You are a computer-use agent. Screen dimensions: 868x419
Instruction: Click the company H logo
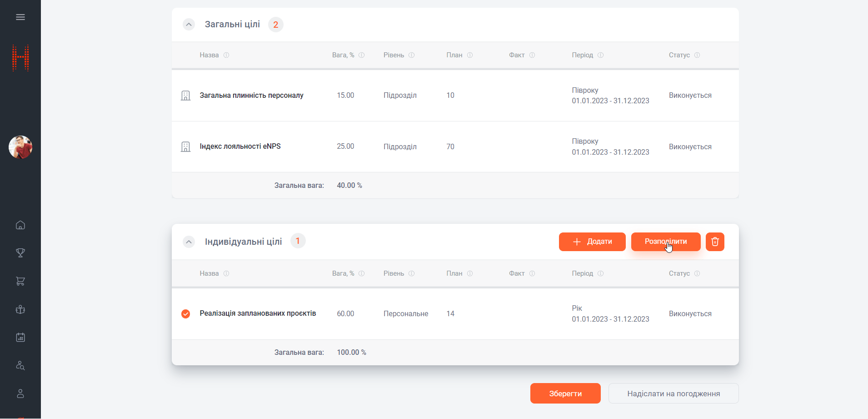[20, 58]
